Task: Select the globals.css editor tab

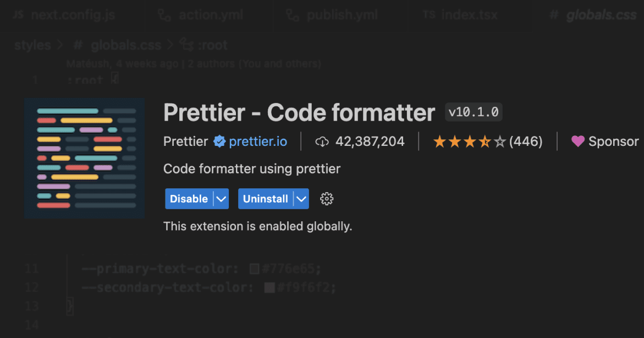Action: [x=601, y=15]
